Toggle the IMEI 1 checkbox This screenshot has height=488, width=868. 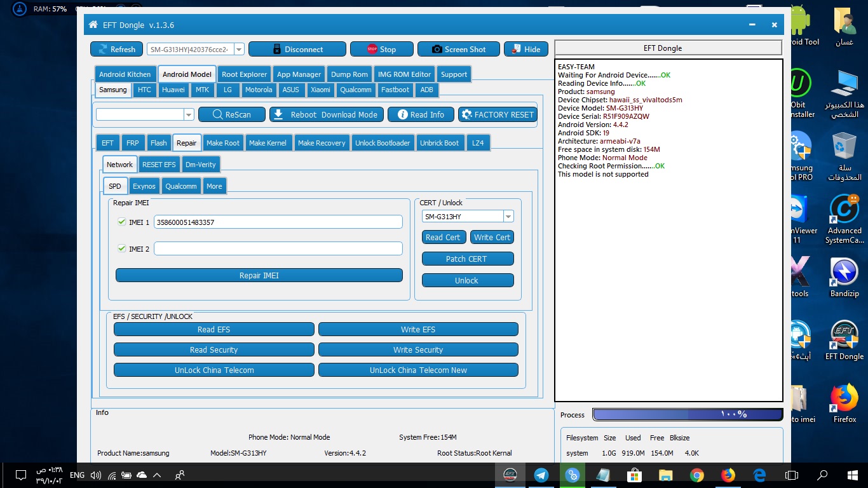coord(121,222)
